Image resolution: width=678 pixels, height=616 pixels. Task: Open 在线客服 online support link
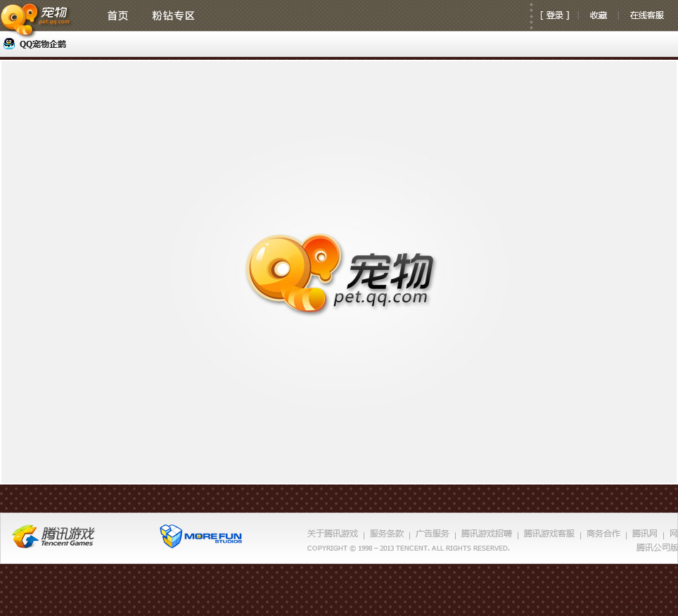[x=647, y=15]
